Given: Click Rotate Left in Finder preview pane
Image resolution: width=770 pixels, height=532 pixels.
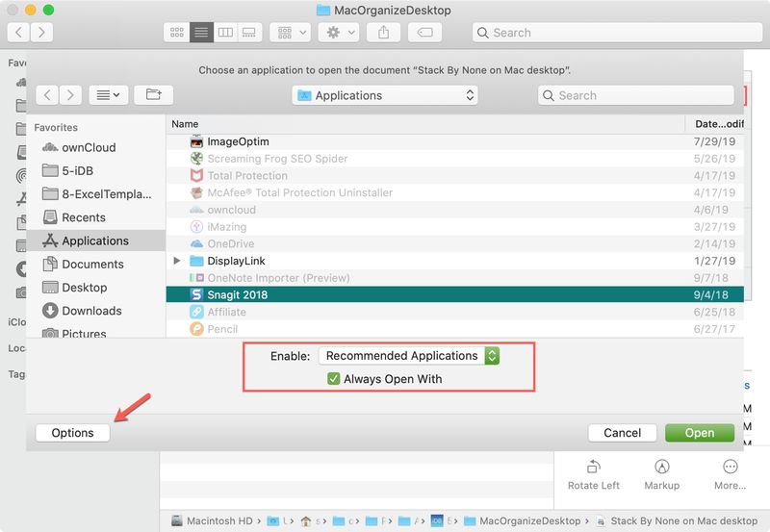Looking at the screenshot, I should click(594, 474).
